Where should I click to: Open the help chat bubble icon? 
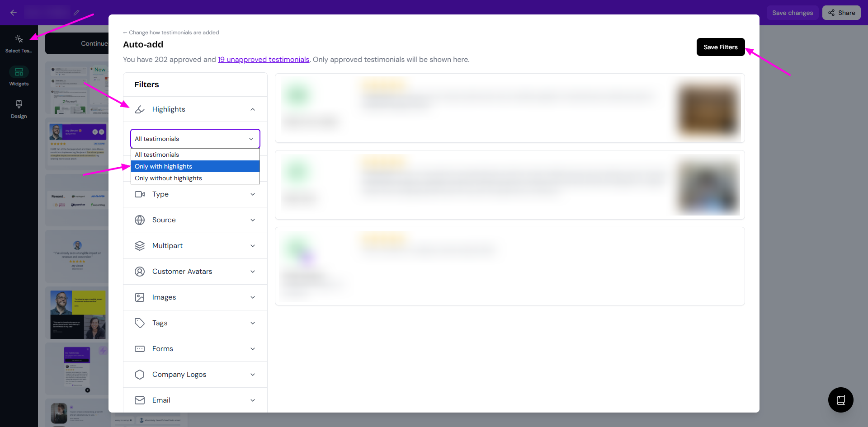pyautogui.click(x=840, y=400)
